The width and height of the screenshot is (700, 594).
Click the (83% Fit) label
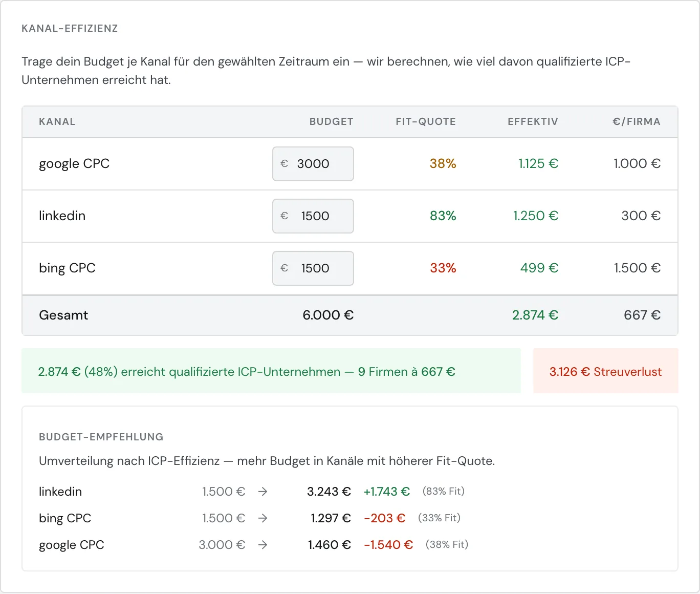444,492
